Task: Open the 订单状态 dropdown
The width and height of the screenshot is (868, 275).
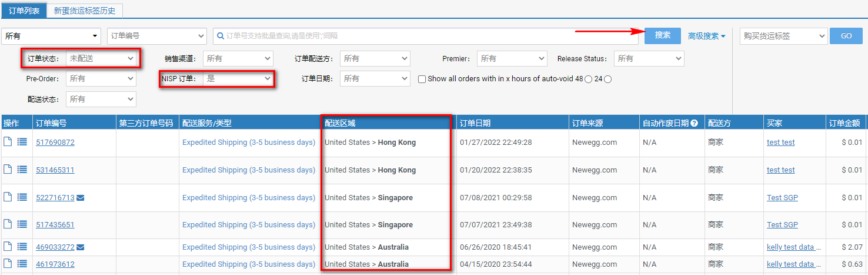Action: [x=101, y=59]
